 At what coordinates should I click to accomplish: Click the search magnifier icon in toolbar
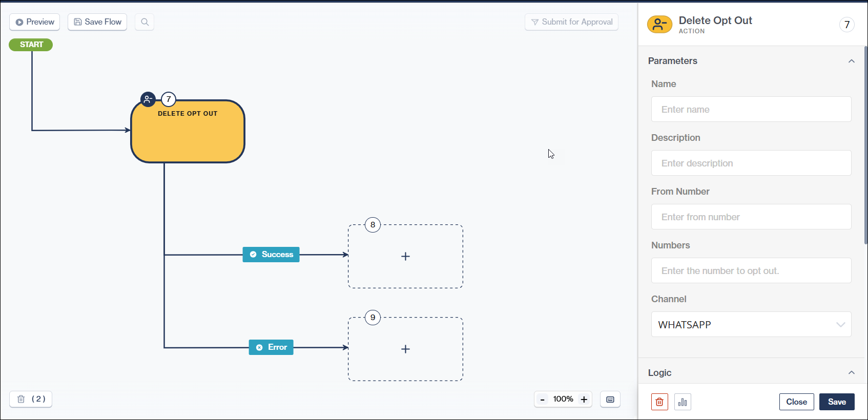pyautogui.click(x=144, y=22)
